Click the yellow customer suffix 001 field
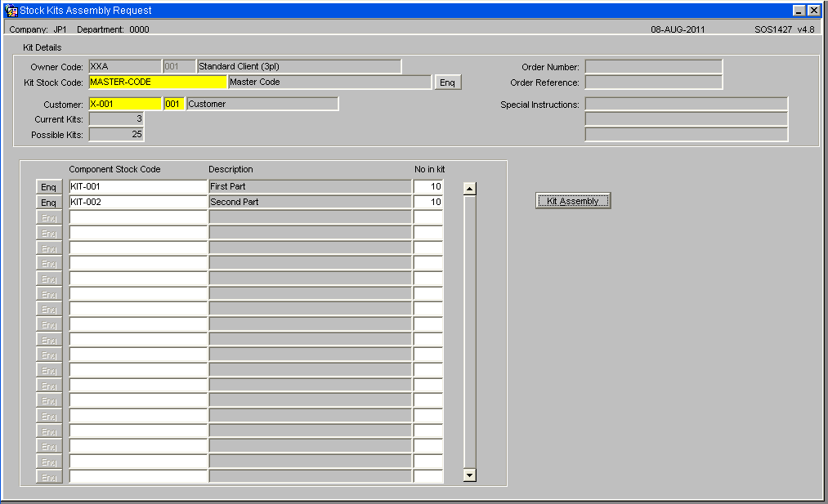The height and width of the screenshot is (504, 828). (174, 104)
